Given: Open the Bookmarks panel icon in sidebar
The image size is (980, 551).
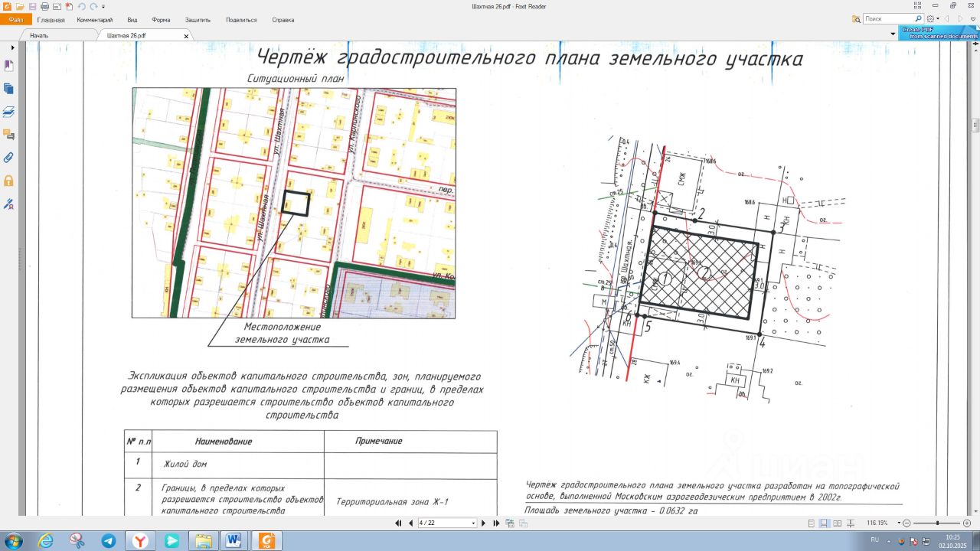Looking at the screenshot, I should click(9, 66).
